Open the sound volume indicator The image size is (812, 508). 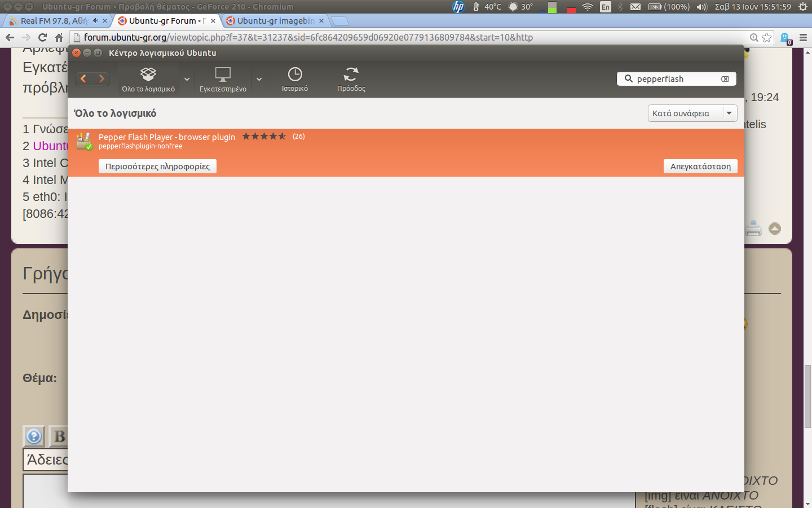[702, 7]
